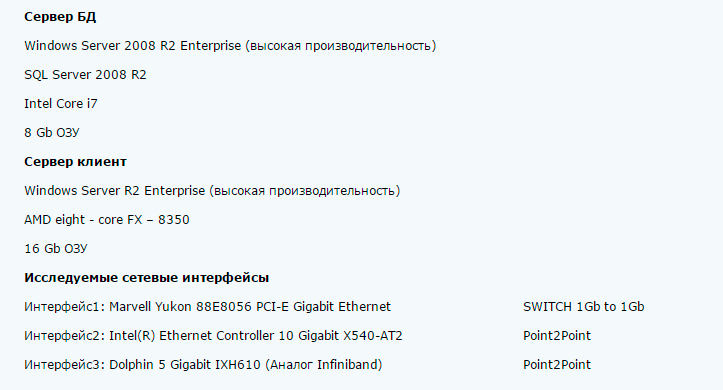Click the 'Исследуемые сетевые интерфейсы' heading
This screenshot has width=723, height=390.
tap(147, 278)
